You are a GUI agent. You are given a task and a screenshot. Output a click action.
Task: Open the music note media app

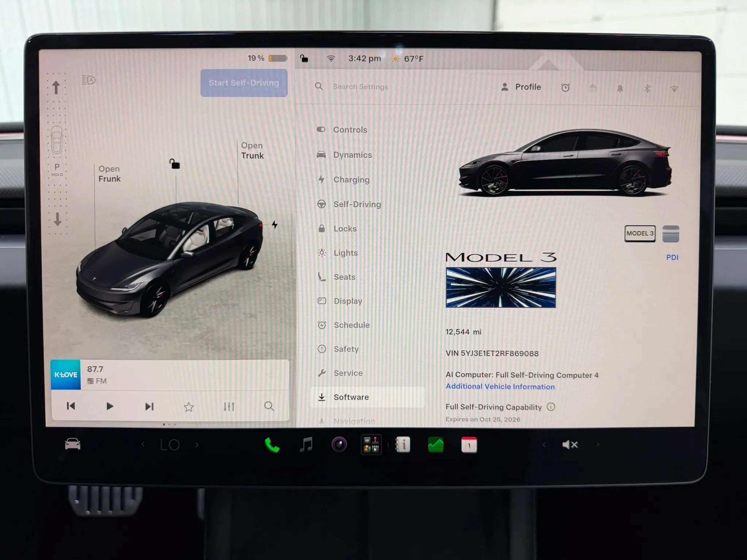306,445
